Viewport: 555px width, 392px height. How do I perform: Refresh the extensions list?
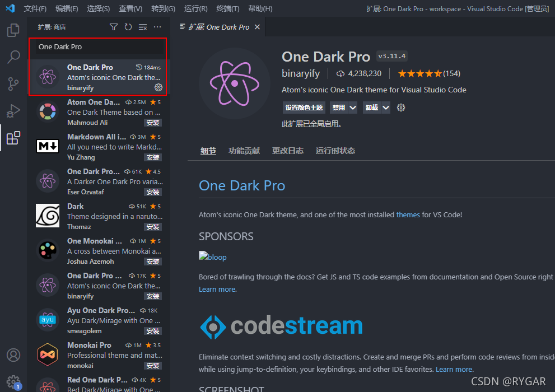pos(128,27)
